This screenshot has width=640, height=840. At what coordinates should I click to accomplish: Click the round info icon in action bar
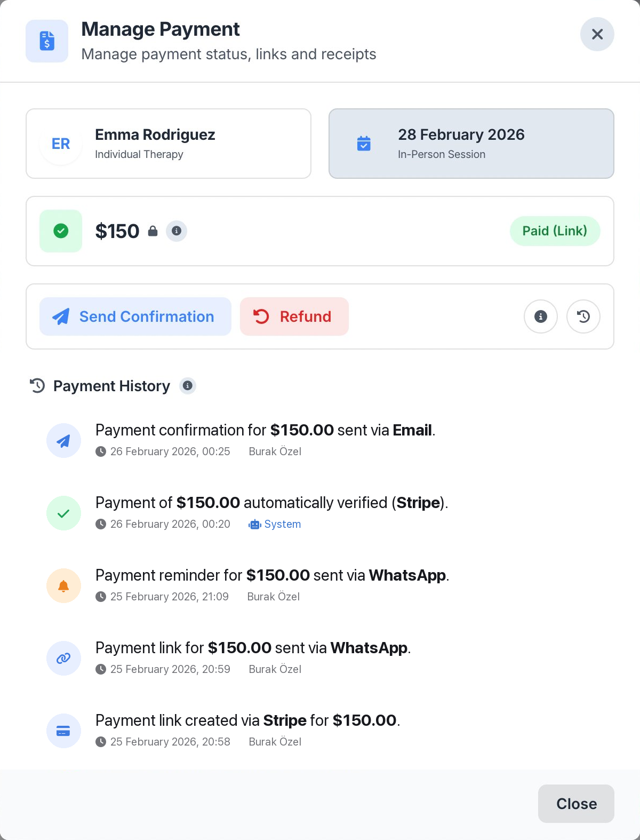[x=541, y=316]
